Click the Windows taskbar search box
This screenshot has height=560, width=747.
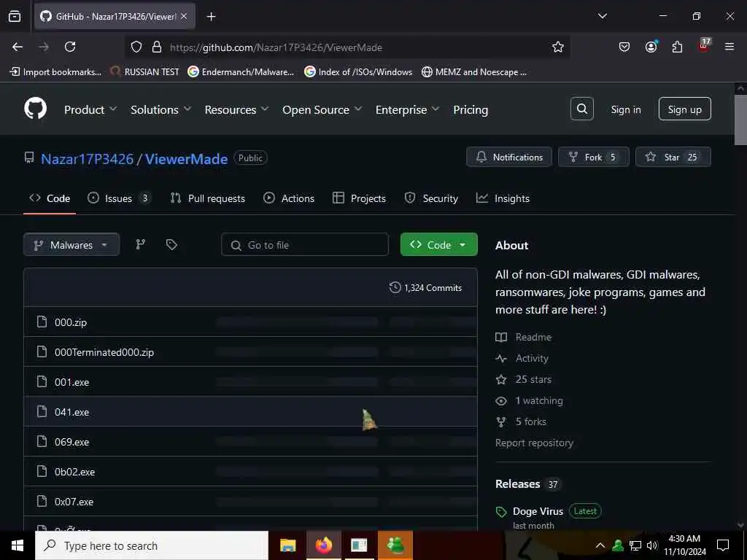[x=152, y=545]
